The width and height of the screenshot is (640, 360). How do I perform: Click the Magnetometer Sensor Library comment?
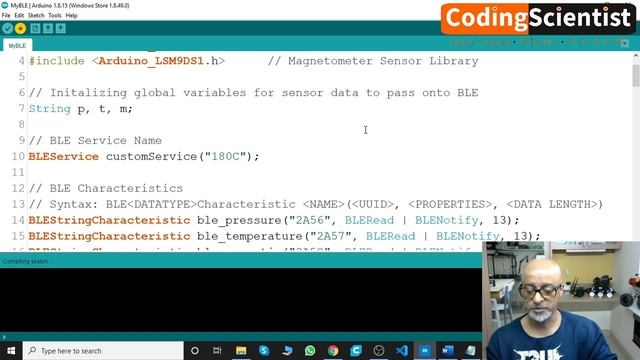pos(373,61)
